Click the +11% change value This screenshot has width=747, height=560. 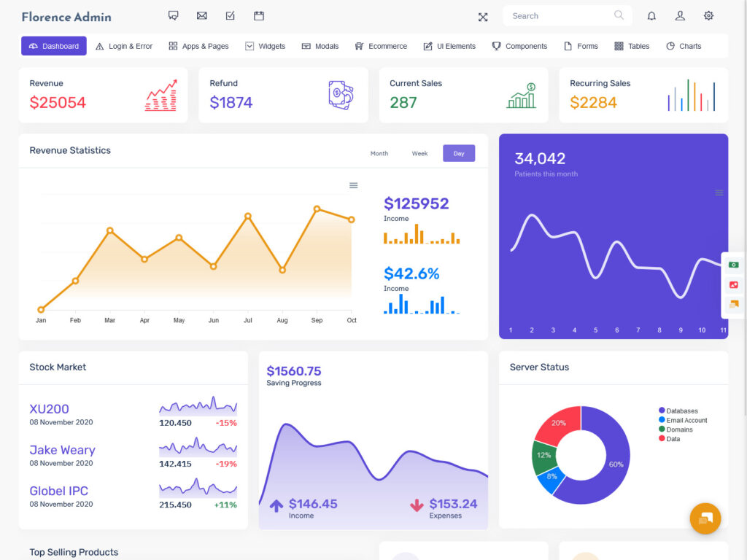(x=225, y=505)
